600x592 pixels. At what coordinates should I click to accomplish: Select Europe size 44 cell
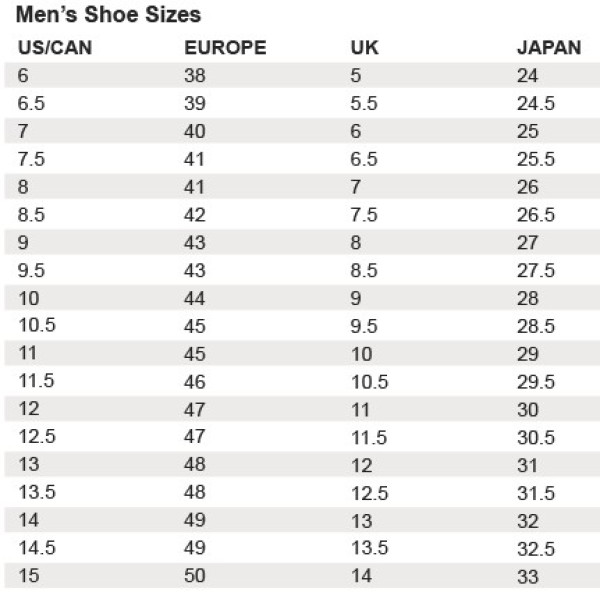[194, 298]
